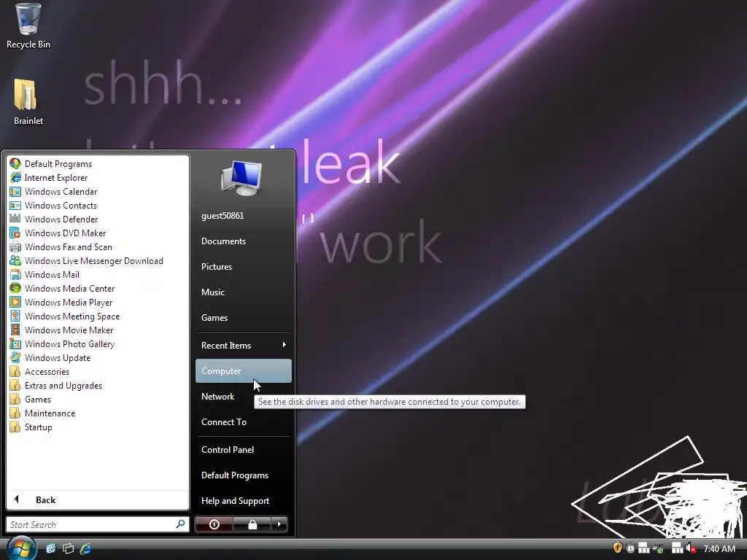Expand the Extras and Upgrades folder

[98, 385]
